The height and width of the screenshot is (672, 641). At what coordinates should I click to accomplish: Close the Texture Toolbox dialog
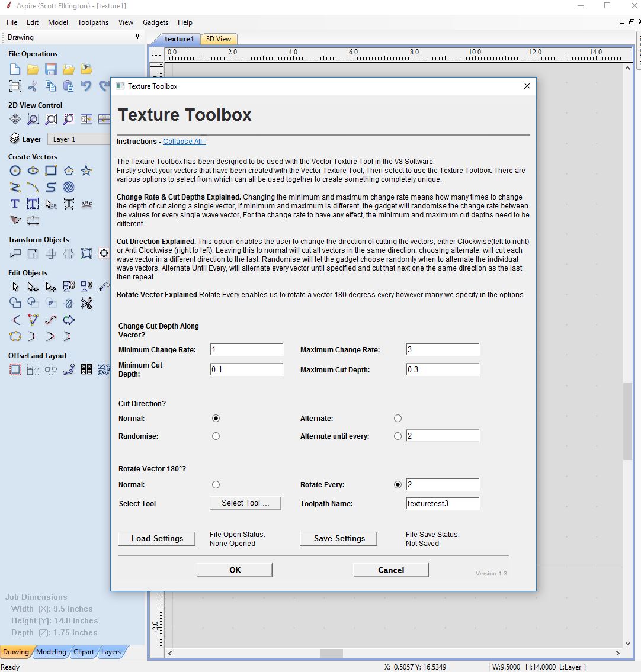pyautogui.click(x=527, y=86)
